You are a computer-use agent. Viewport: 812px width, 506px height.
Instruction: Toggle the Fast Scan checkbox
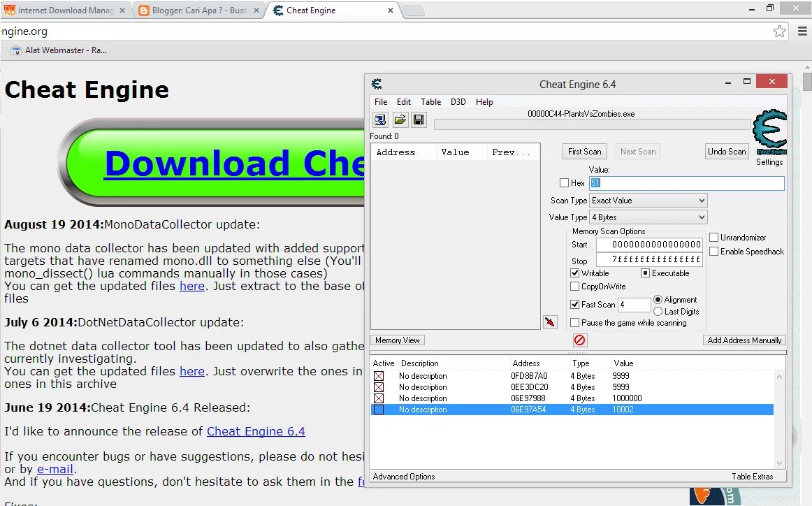[x=575, y=305]
